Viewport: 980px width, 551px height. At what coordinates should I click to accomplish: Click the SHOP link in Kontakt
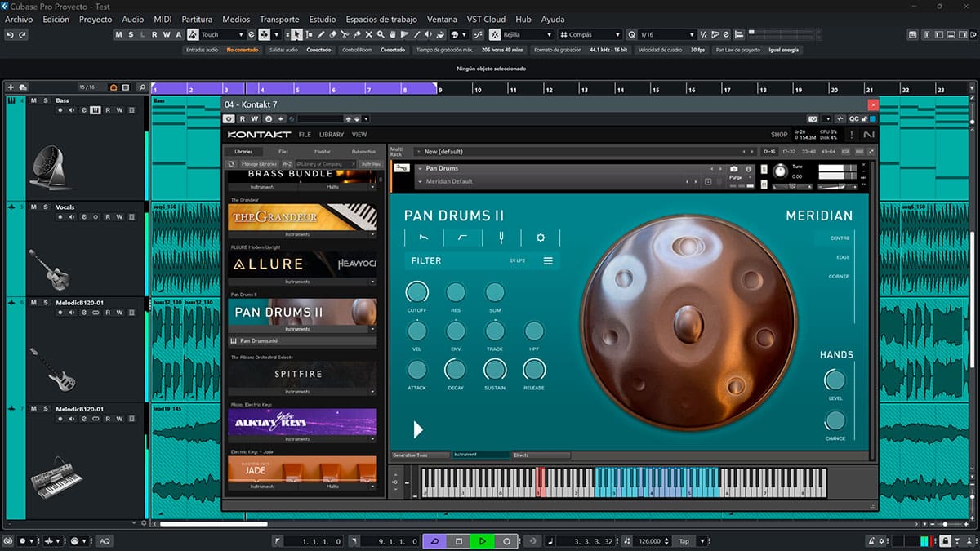coord(779,135)
